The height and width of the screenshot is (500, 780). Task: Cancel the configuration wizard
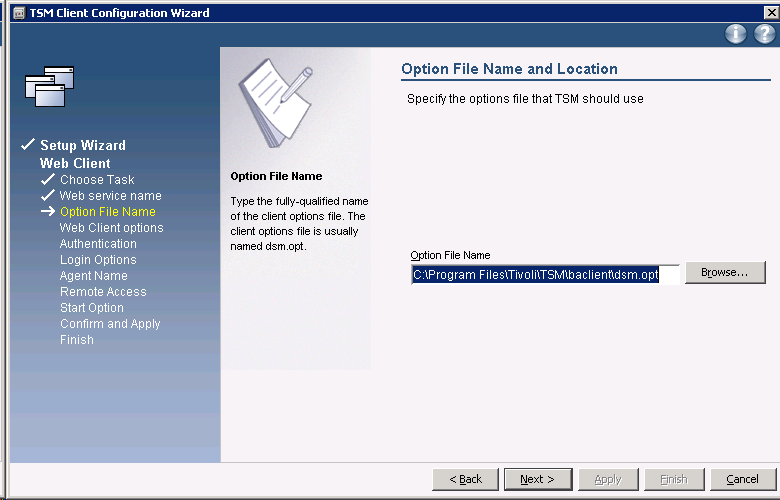[x=742, y=479]
